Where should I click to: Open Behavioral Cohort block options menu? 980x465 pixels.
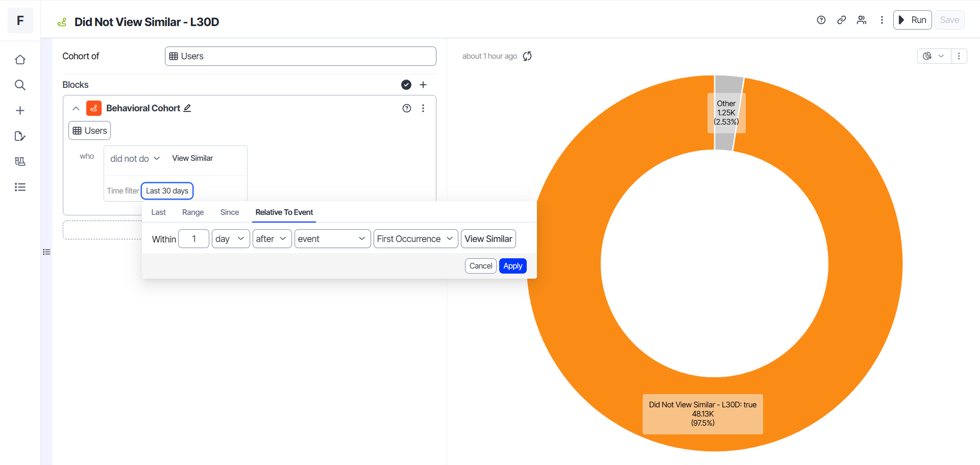[423, 108]
